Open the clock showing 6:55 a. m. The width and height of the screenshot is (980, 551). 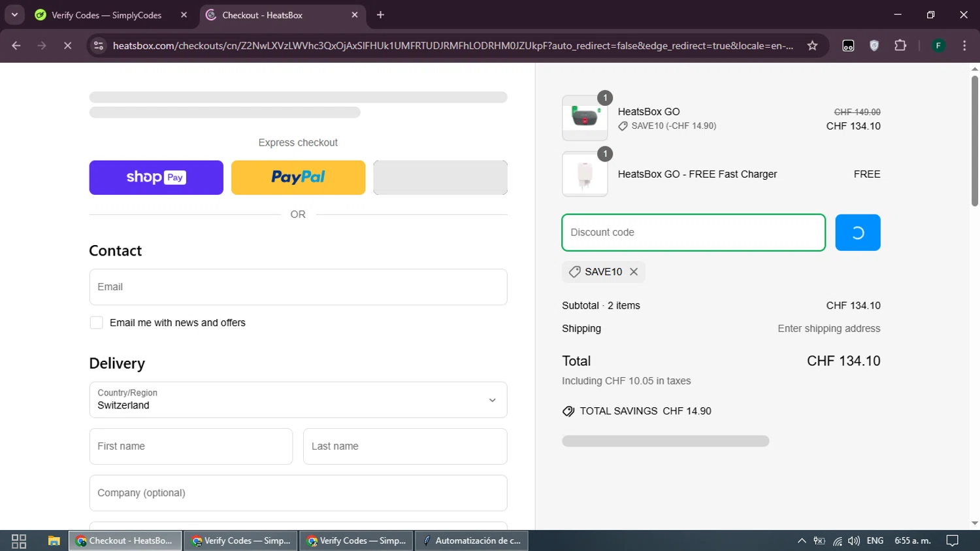(x=913, y=541)
